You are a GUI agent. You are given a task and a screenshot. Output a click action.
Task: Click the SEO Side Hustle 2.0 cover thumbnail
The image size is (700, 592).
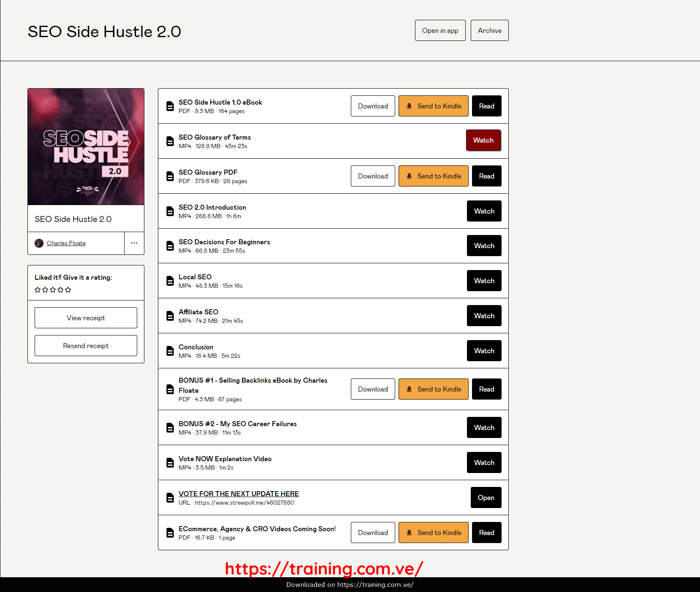pyautogui.click(x=86, y=146)
